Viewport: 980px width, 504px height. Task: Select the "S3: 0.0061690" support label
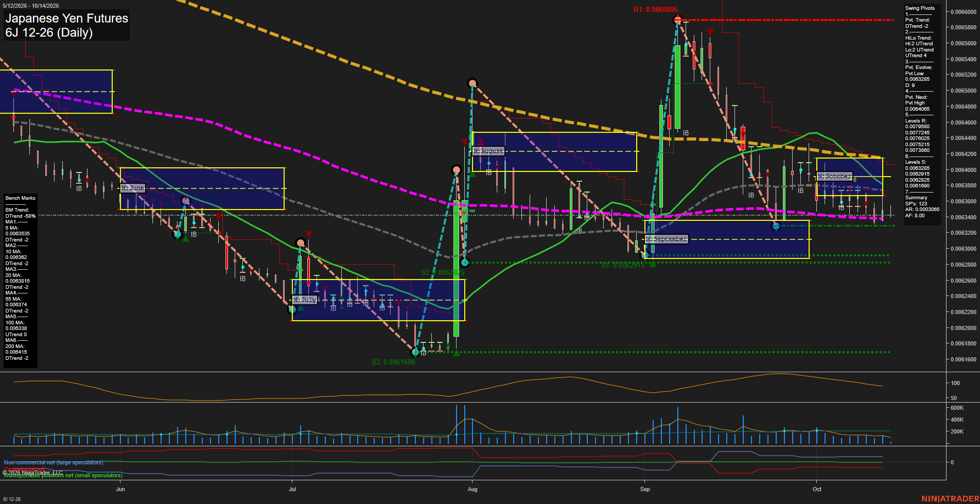pyautogui.click(x=393, y=362)
